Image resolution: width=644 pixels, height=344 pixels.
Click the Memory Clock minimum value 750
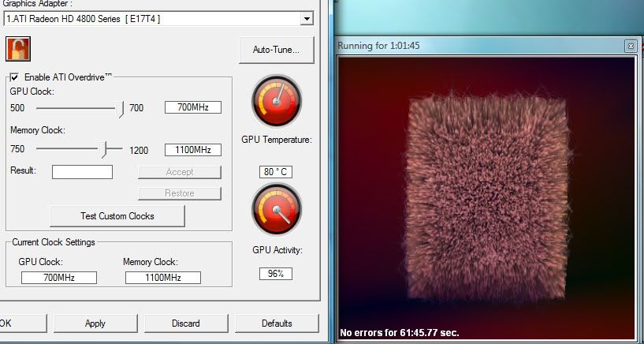(17, 149)
